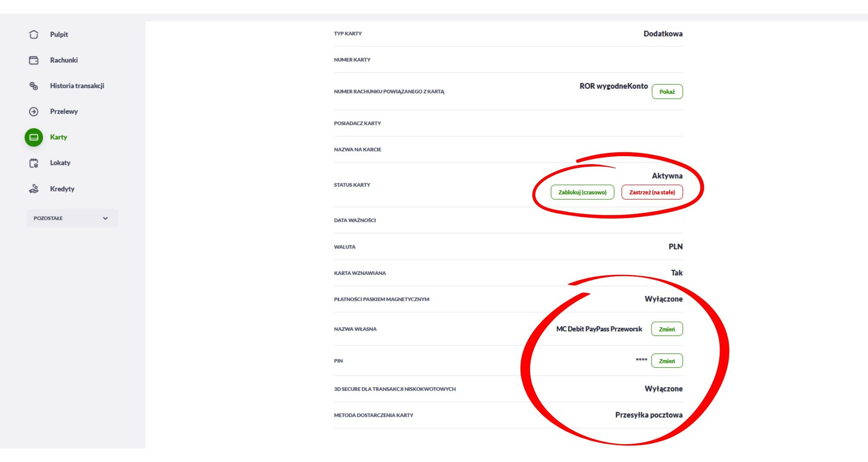
Task: Click the Historia transakcji icon
Action: [x=33, y=86]
